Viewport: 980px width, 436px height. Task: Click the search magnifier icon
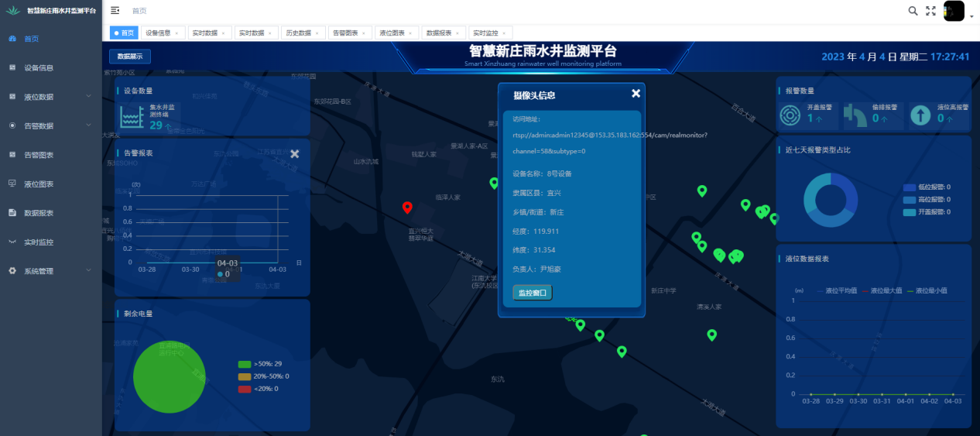tap(913, 11)
